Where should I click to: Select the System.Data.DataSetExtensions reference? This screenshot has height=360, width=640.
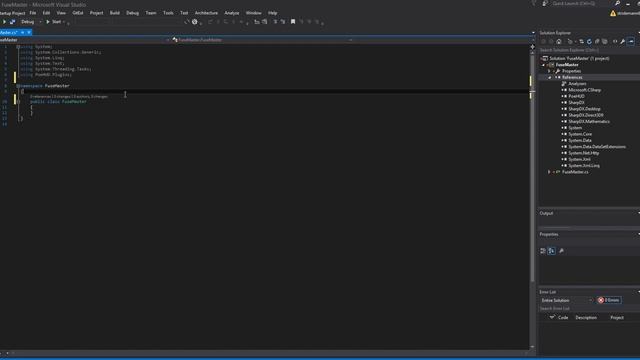597,147
